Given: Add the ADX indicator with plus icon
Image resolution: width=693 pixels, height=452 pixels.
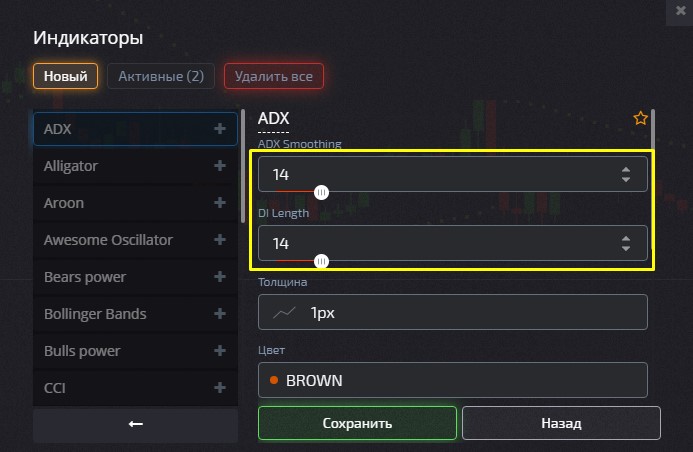Looking at the screenshot, I should click(x=220, y=129).
